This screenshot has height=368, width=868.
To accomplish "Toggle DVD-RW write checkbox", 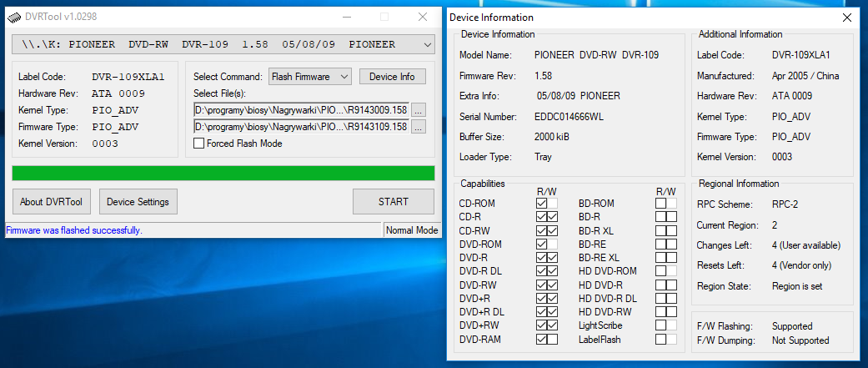I will pos(553,285).
